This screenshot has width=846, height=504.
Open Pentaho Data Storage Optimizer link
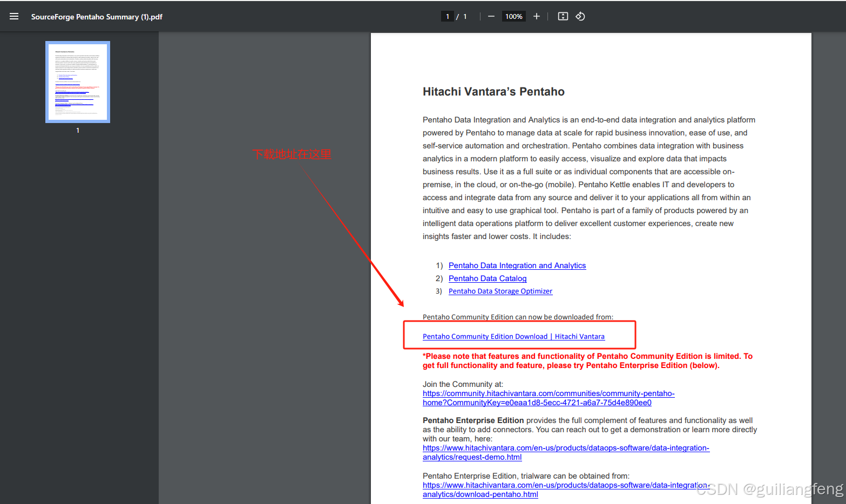[x=500, y=291]
